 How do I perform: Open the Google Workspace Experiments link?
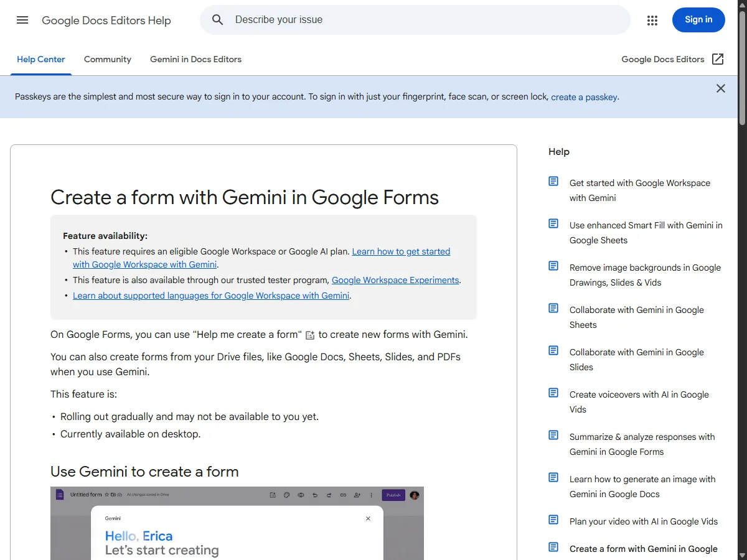point(395,280)
